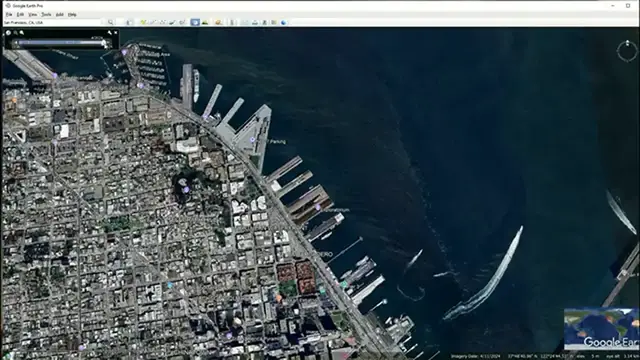This screenshot has height=360, width=640.
Task: Zoom out the time slider range
Action: (x=16, y=33)
